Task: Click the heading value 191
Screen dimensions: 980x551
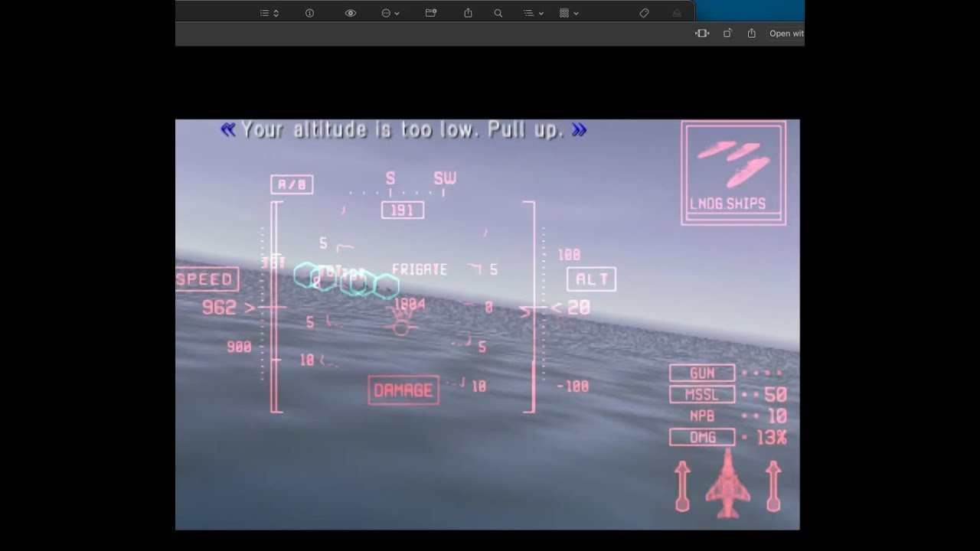Action: tap(403, 210)
